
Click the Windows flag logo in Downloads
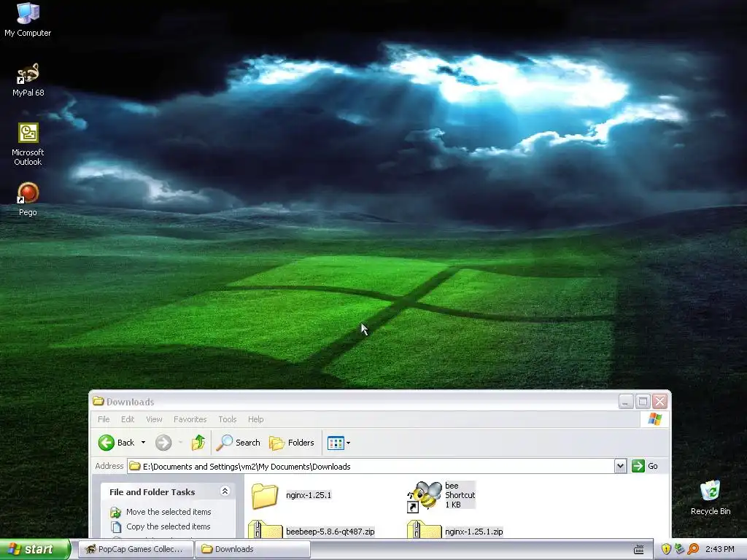point(655,419)
